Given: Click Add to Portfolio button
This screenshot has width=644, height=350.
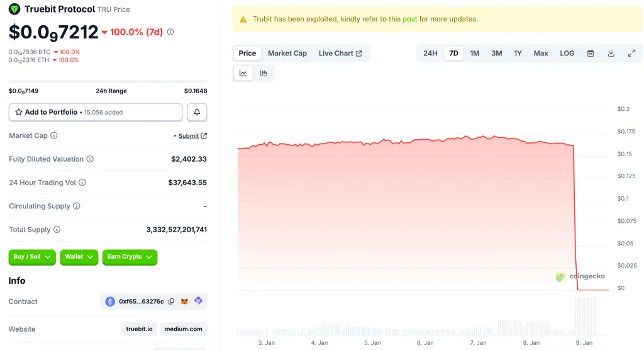Looking at the screenshot, I should pos(96,112).
